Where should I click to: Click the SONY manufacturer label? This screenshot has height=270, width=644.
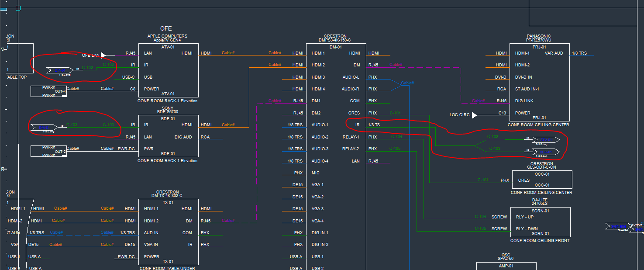tap(168, 108)
